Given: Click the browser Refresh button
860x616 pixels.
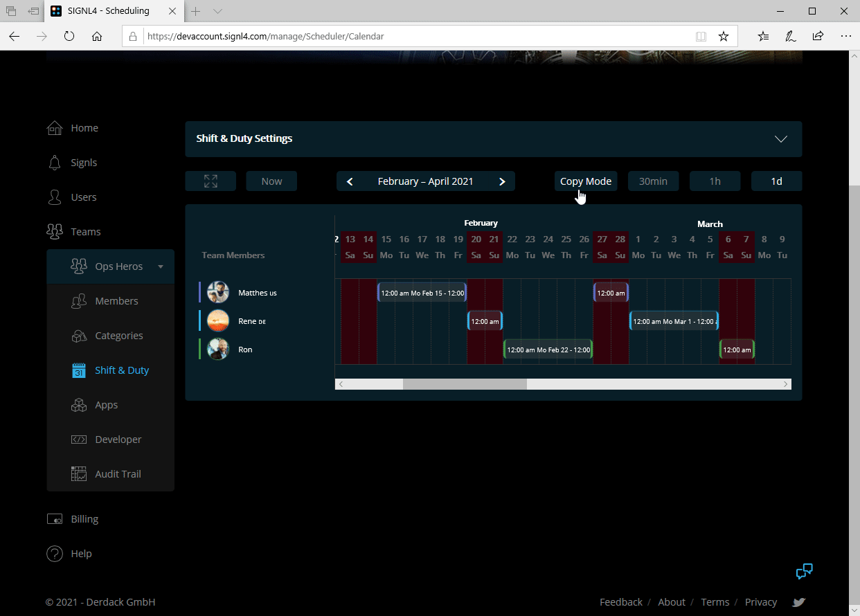Looking at the screenshot, I should (69, 36).
